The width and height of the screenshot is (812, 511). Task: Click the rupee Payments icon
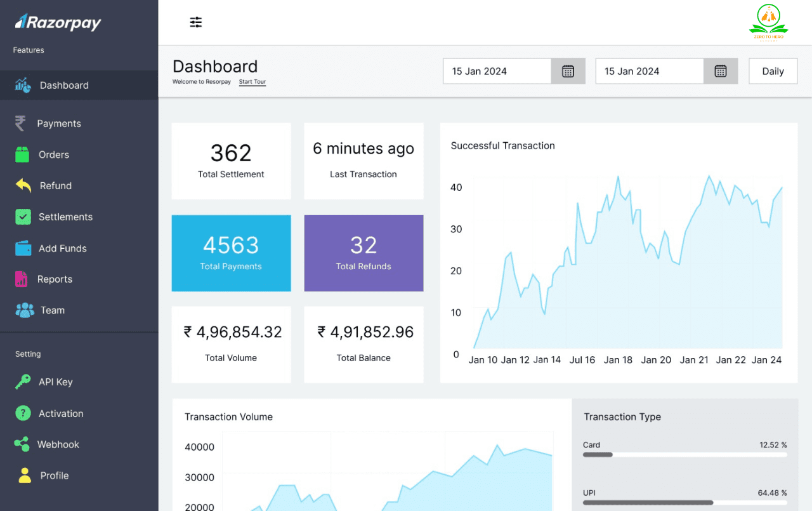20,123
